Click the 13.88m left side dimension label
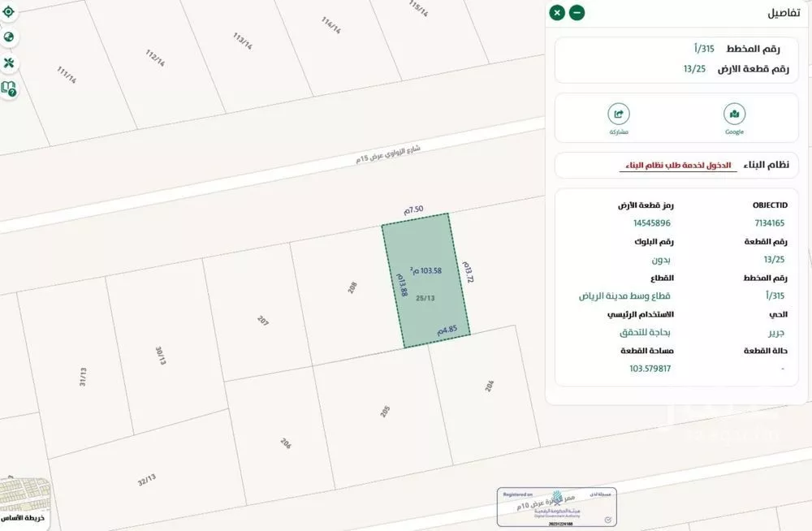 tap(402, 285)
